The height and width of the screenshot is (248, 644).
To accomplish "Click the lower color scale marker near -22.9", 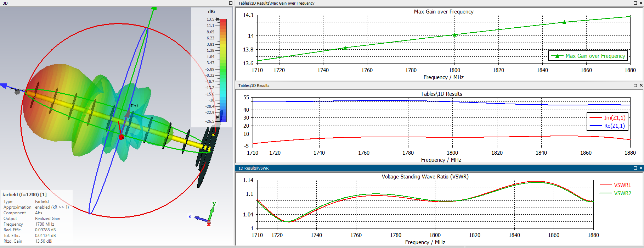I will (218, 117).
